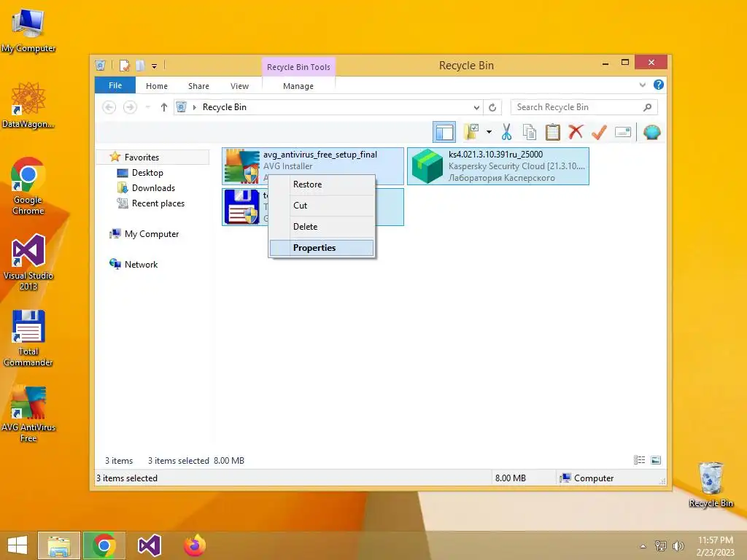Click the New Folder icon in Quick Access Toolbar
This screenshot has height=560, width=747.
pos(140,66)
